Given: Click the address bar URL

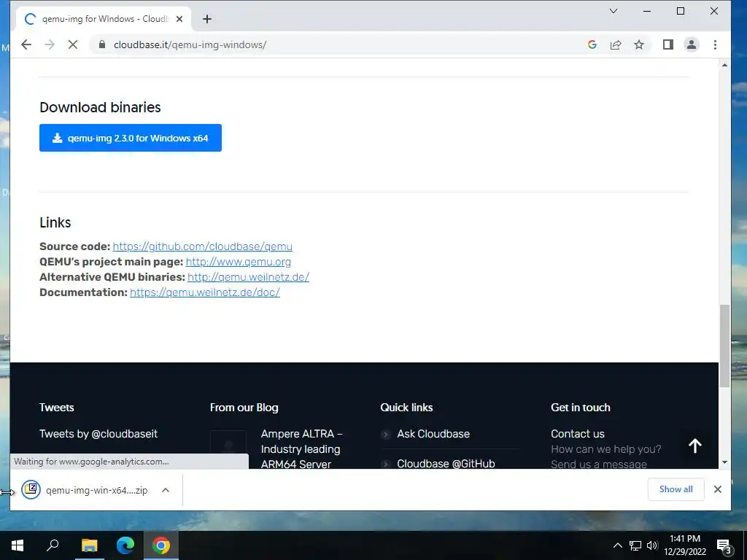Looking at the screenshot, I should point(190,44).
